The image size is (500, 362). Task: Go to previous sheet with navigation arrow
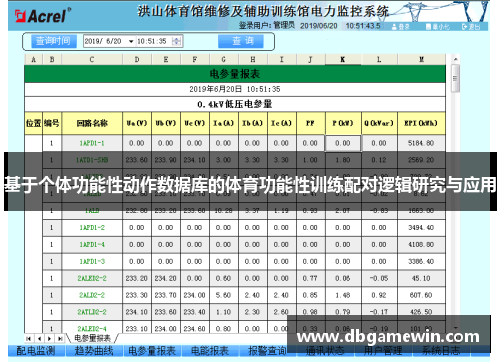coord(40,339)
